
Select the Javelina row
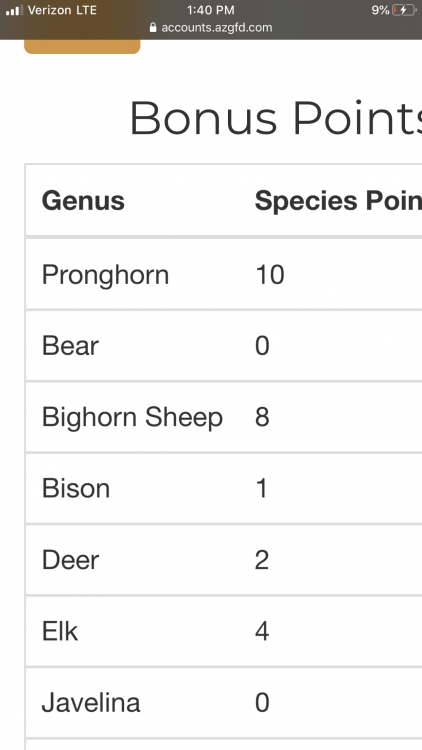pos(224,703)
